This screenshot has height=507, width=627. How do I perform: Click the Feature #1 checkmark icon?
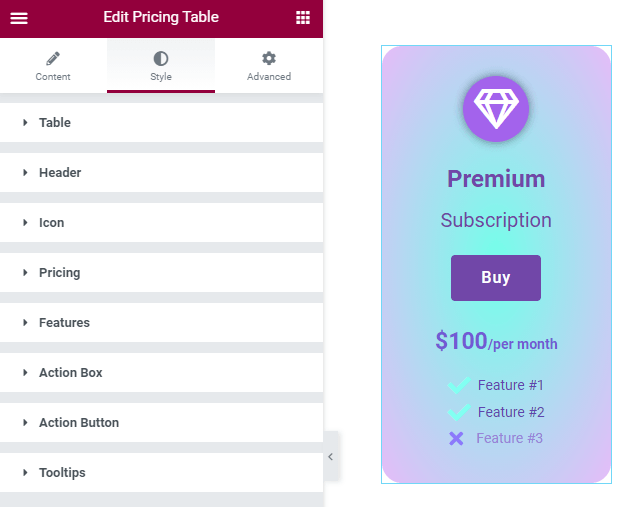point(459,385)
